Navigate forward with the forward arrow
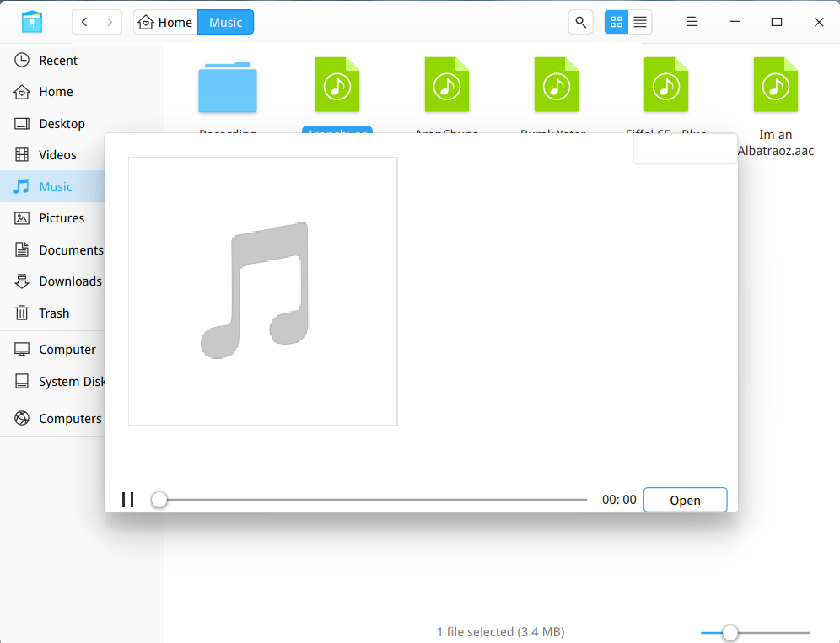Viewport: 840px width, 643px height. pyautogui.click(x=110, y=22)
